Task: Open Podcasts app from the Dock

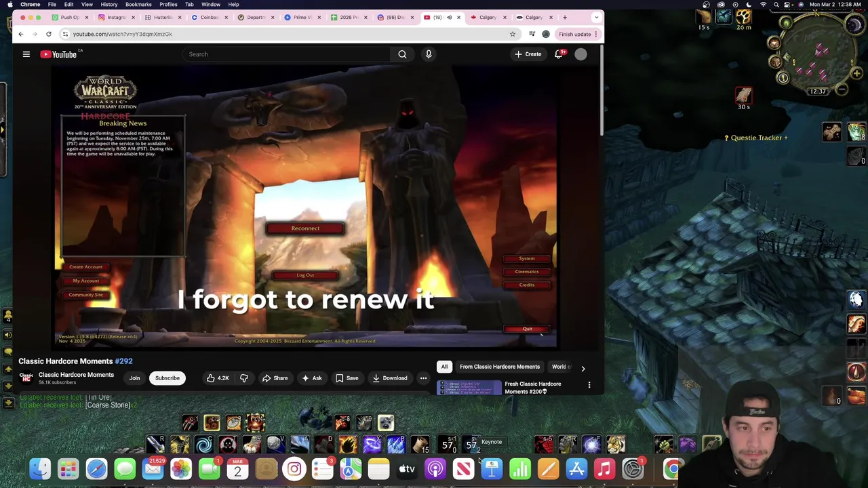Action: coord(435,469)
